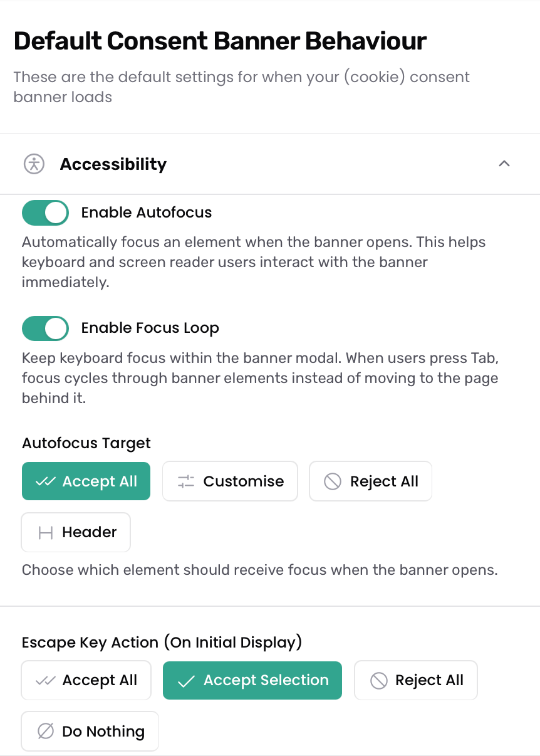Click the double-check icon on Autofocus Accept All
The image size is (540, 756).
[x=46, y=481]
